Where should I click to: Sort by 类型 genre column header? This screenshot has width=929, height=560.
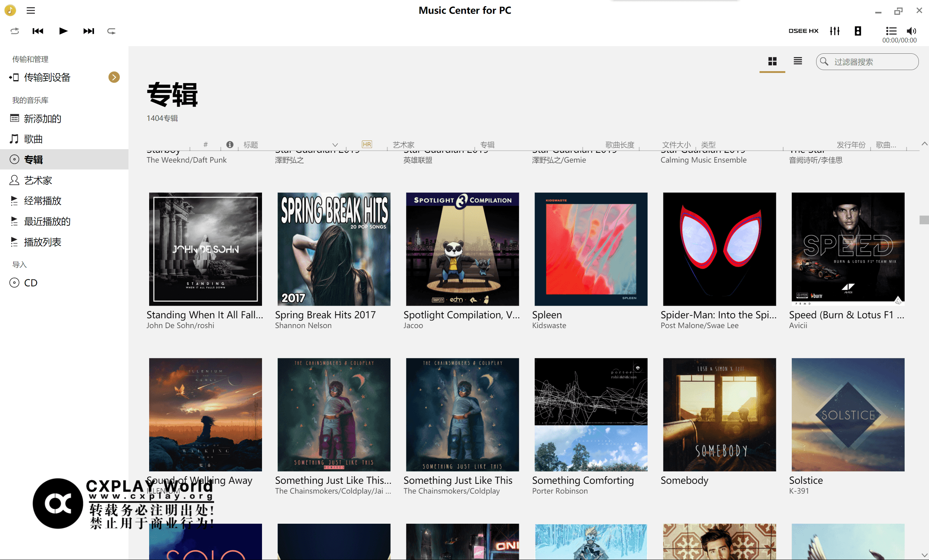[708, 145]
